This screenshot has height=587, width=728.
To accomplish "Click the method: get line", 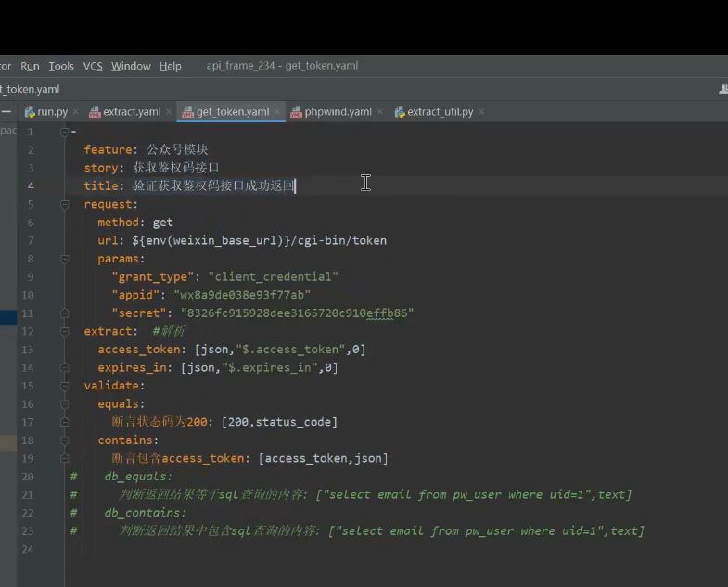I will click(x=135, y=223).
